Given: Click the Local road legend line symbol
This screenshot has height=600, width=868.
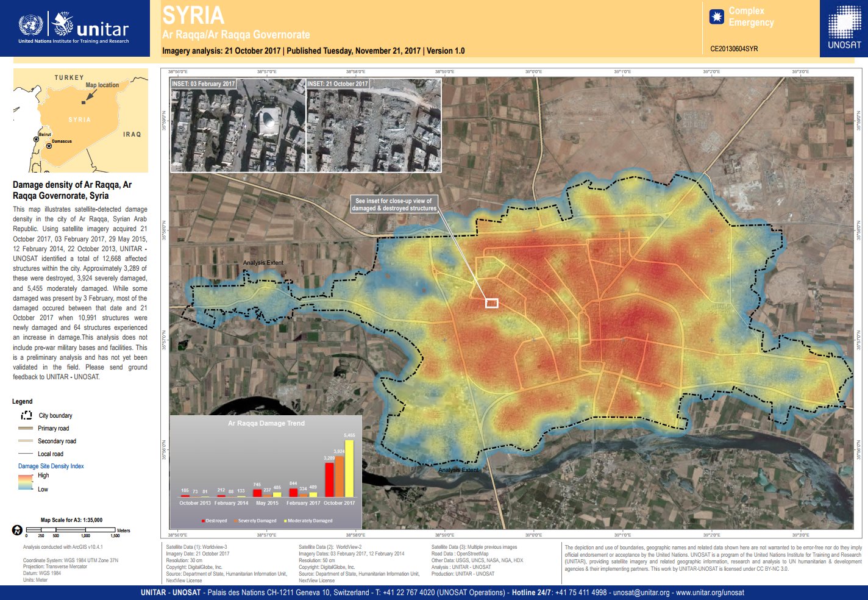Looking at the screenshot, I should pos(26,454).
